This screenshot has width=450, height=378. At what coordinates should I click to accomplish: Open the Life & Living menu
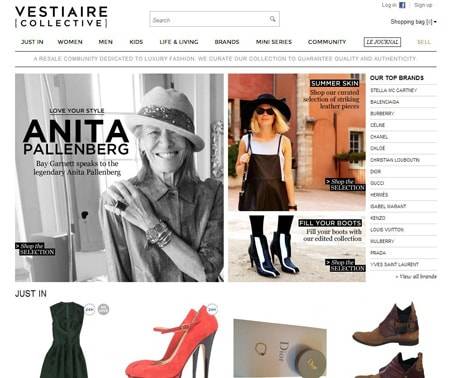[x=179, y=42]
